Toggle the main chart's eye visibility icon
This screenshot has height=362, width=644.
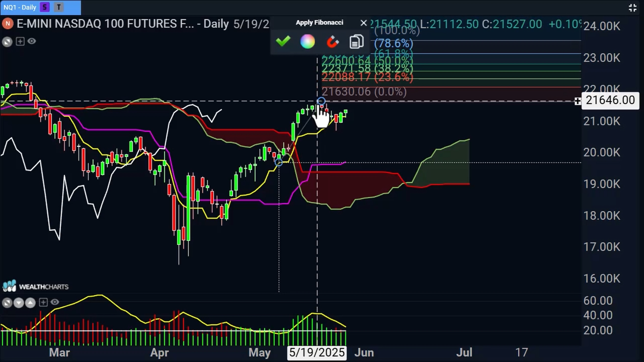pos(32,41)
